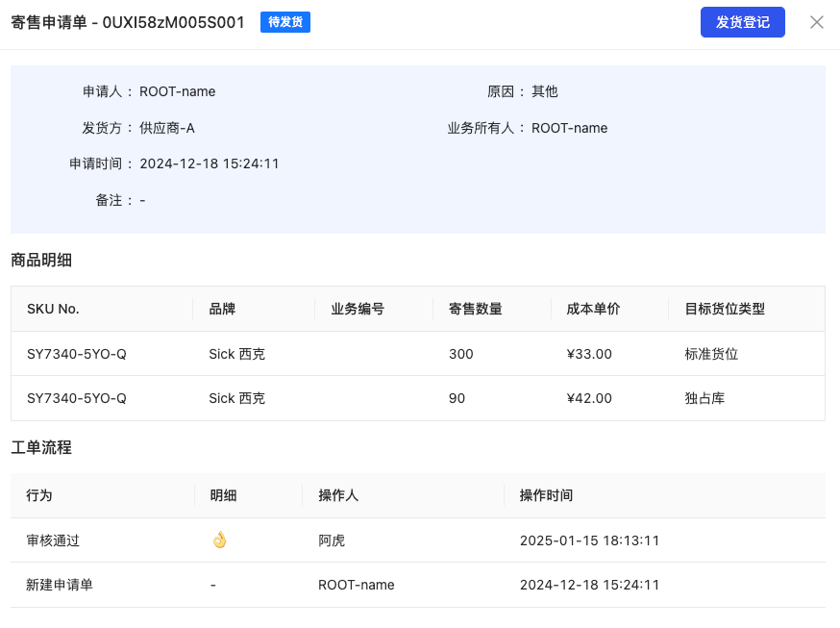
Task: Click the 业务编号 column header
Action: coord(358,309)
